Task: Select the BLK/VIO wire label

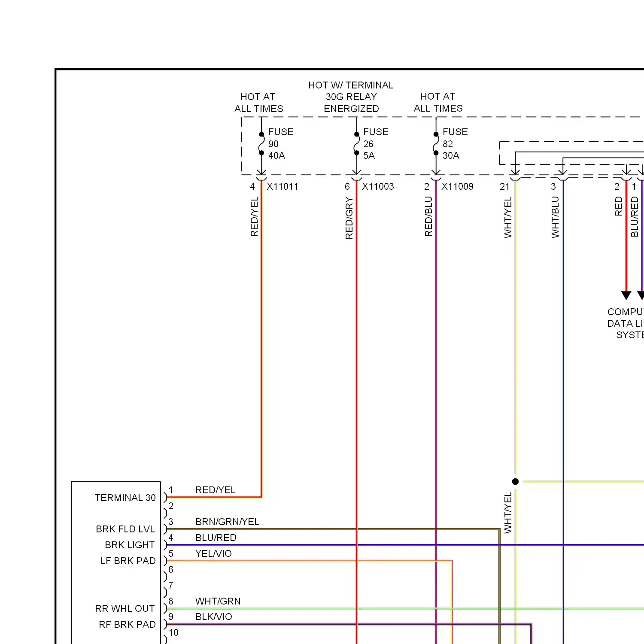Action: coord(213,617)
